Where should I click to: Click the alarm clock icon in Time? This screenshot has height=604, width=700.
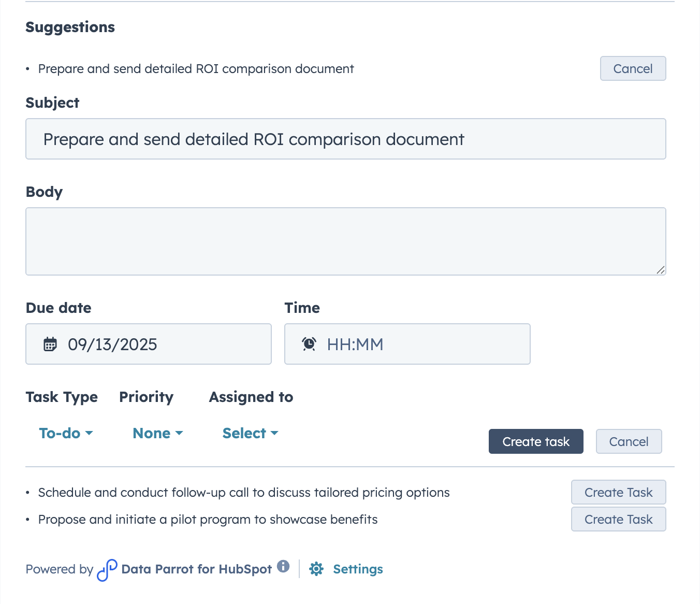(309, 344)
